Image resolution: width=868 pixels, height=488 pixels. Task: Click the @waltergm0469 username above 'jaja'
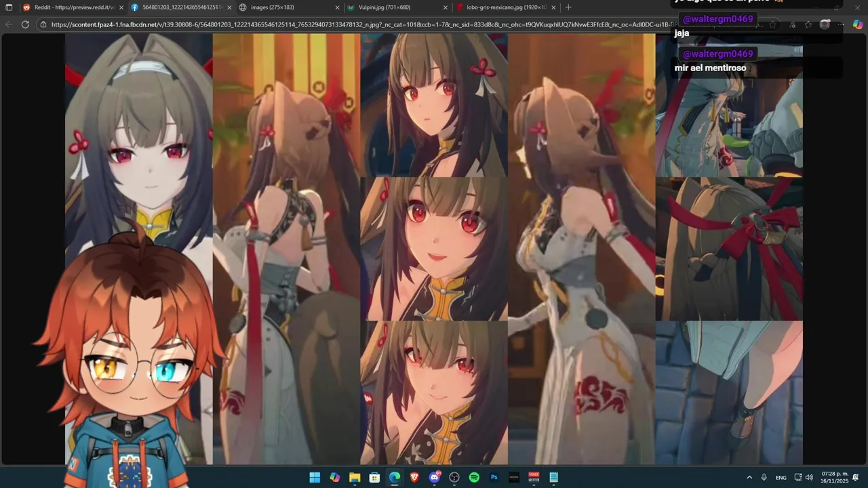(x=717, y=19)
